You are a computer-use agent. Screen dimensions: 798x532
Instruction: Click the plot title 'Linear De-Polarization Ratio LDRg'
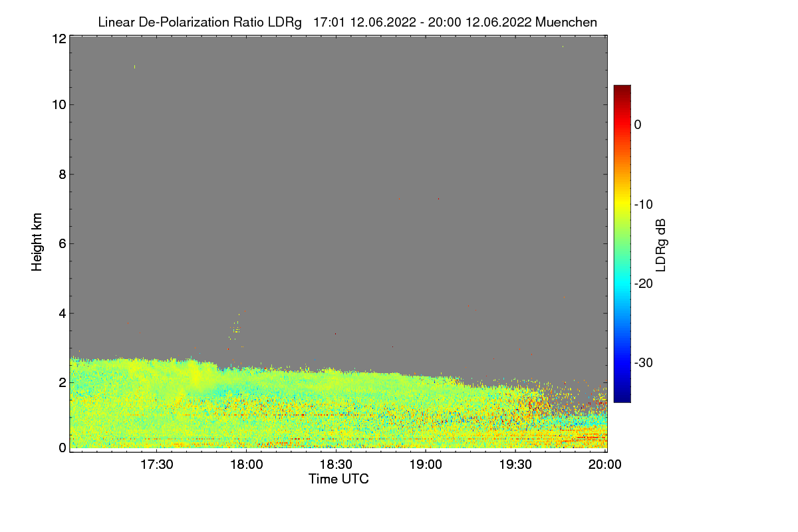point(199,22)
